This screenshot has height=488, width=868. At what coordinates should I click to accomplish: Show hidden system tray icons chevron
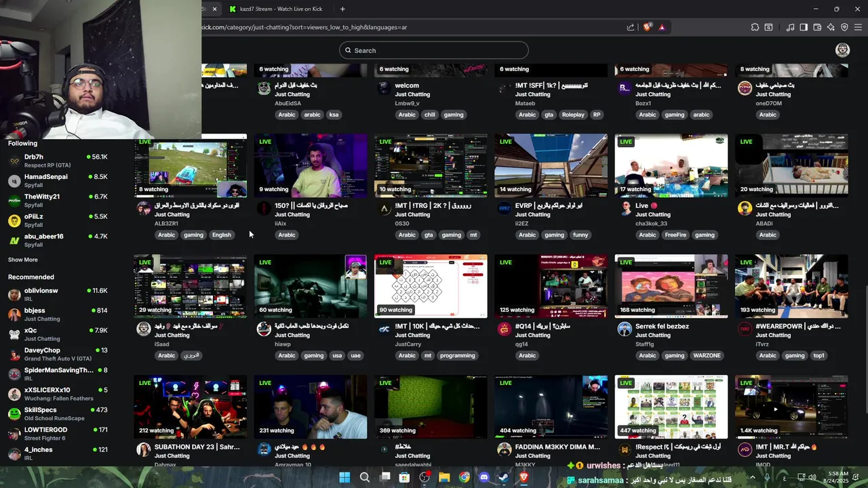752,477
